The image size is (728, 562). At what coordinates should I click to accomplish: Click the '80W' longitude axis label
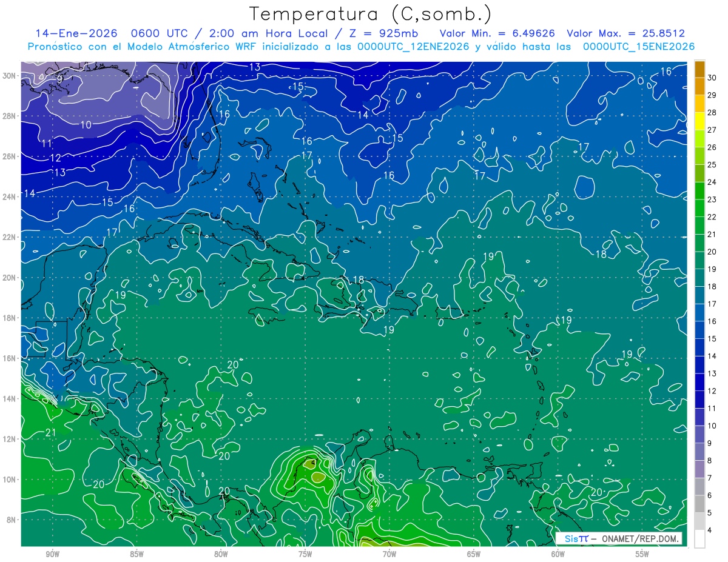[x=221, y=554]
